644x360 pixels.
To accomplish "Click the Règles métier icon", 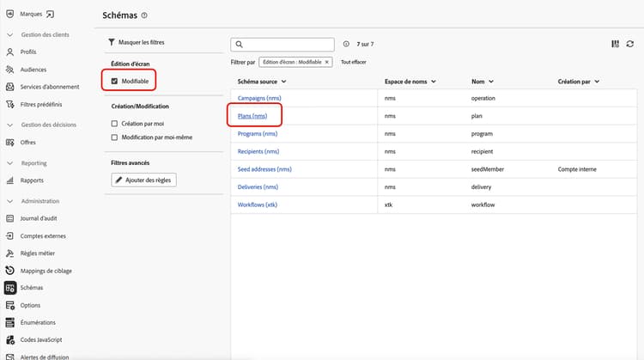I will tap(10, 253).
